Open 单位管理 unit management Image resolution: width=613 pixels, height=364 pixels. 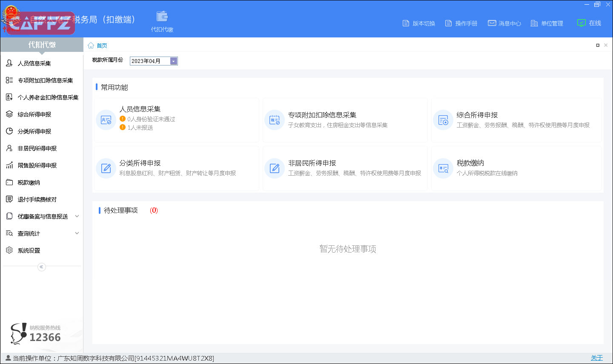point(547,23)
